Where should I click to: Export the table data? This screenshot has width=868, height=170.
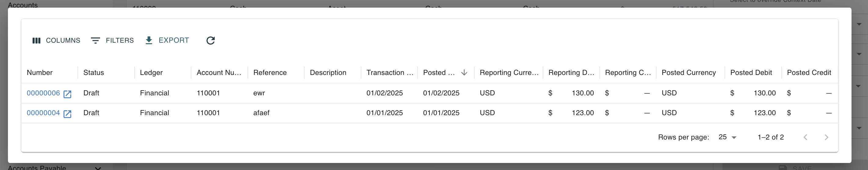(167, 41)
